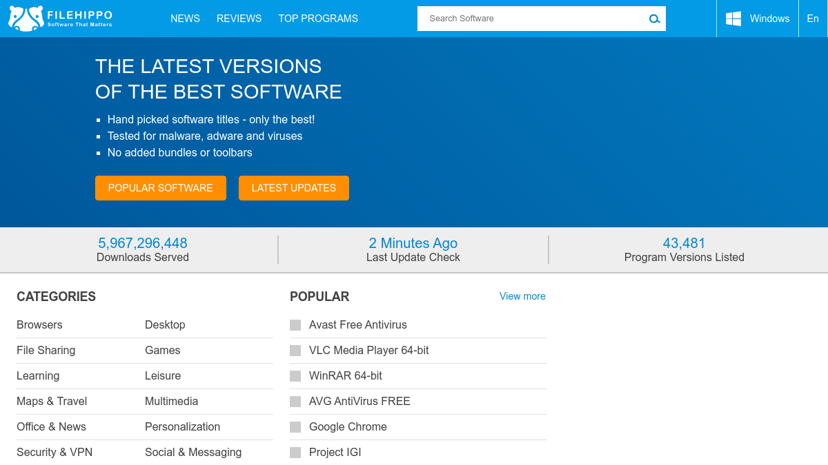Image resolution: width=828 pixels, height=465 pixels.
Task: Click the 5,967,296,448 downloads figure
Action: (143, 243)
